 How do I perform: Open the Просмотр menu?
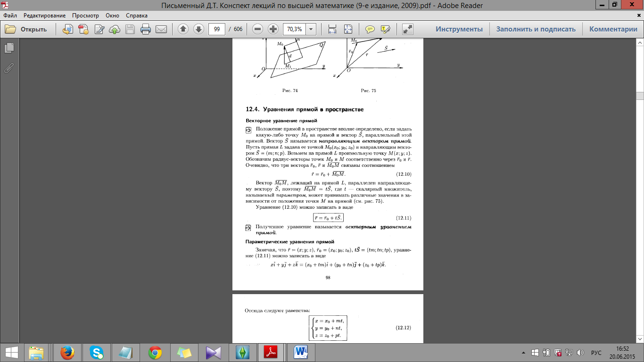pyautogui.click(x=85, y=16)
